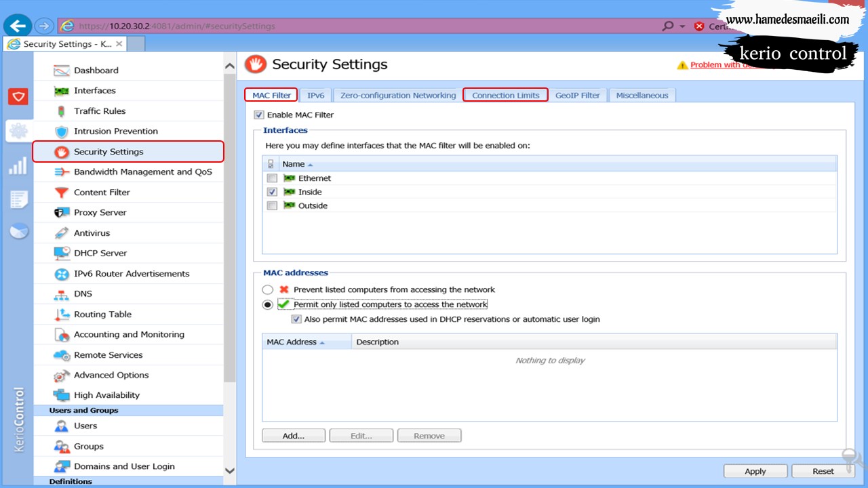
Task: Click the Content Filter funnel icon
Action: click(x=62, y=192)
